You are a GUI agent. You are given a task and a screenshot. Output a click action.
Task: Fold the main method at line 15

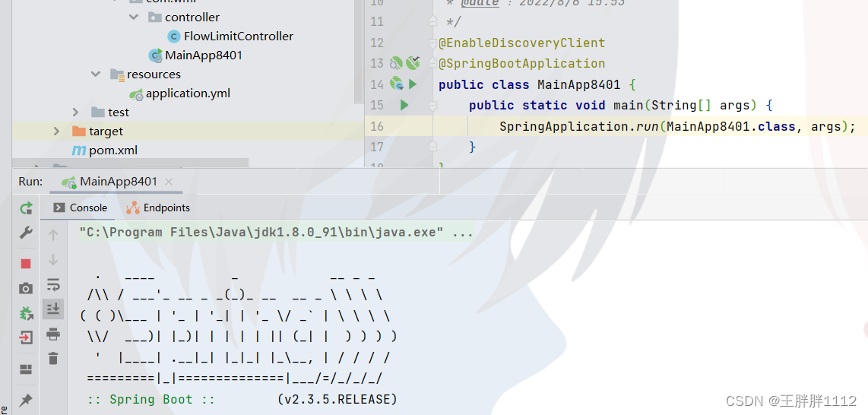[x=433, y=105]
